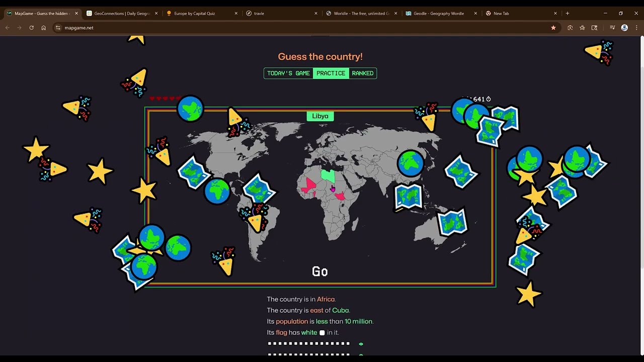This screenshot has width=644, height=362.
Task: Open the Chrome profile avatar
Action: pyautogui.click(x=624, y=28)
